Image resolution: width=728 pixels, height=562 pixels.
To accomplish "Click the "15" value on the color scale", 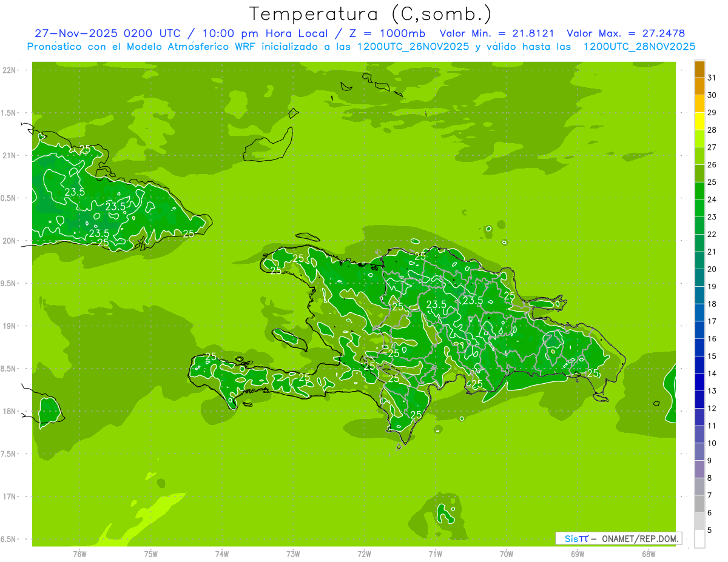I will tap(712, 356).
